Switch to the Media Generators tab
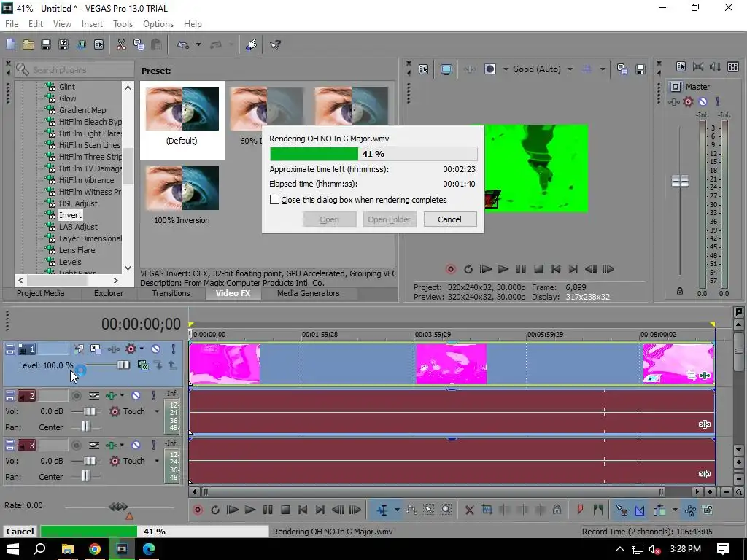This screenshot has width=747, height=560. [309, 293]
